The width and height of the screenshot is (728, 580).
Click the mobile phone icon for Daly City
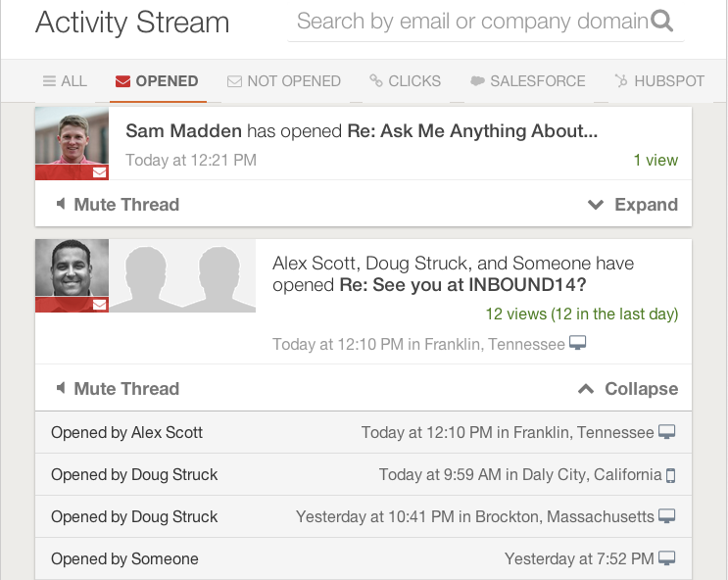pyautogui.click(x=671, y=475)
